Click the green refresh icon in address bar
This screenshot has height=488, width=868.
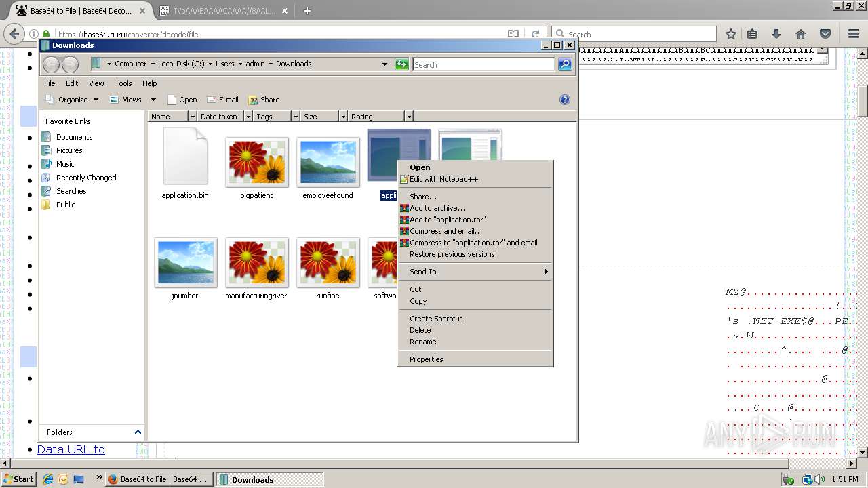(x=401, y=64)
